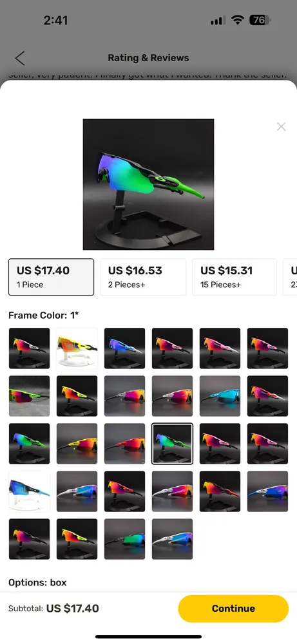Choose the US $15.31 15 Pieces+ tier
The width and height of the screenshot is (297, 644).
pyautogui.click(x=235, y=277)
